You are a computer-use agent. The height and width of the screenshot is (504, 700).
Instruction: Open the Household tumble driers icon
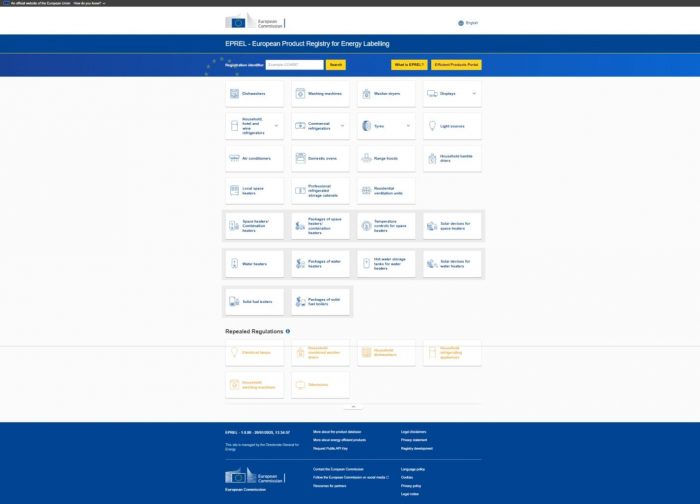click(x=432, y=158)
